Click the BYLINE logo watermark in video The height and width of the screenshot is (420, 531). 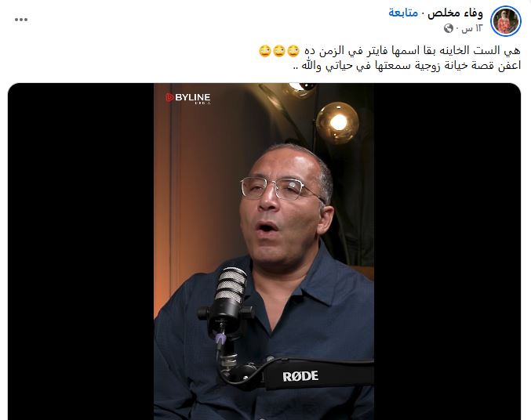tap(188, 98)
